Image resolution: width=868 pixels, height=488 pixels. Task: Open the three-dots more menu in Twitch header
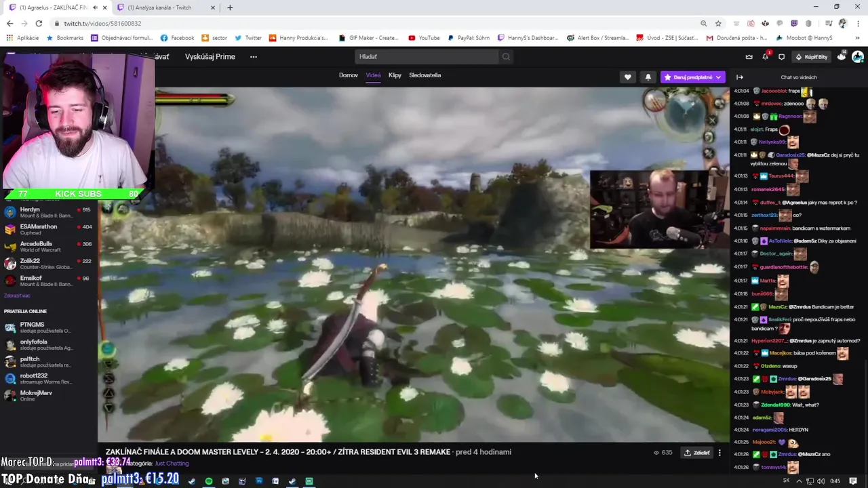point(254,57)
